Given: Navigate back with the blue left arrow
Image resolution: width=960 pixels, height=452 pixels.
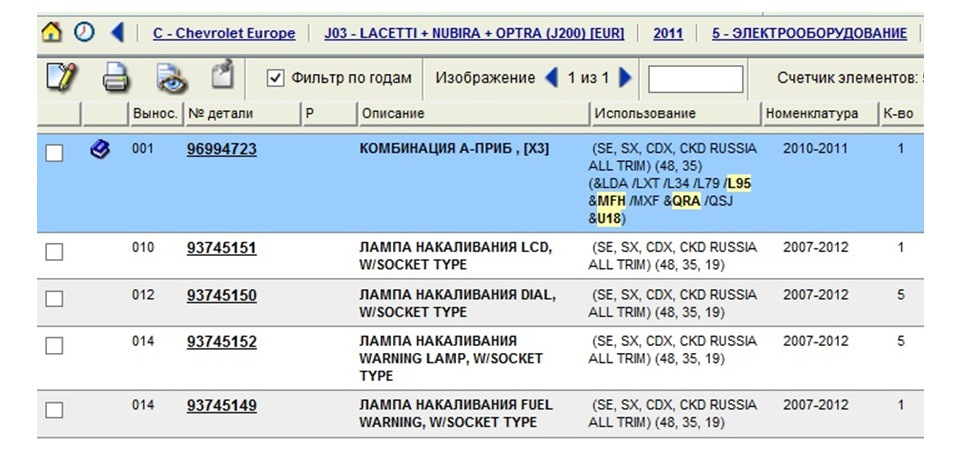Looking at the screenshot, I should [x=117, y=32].
